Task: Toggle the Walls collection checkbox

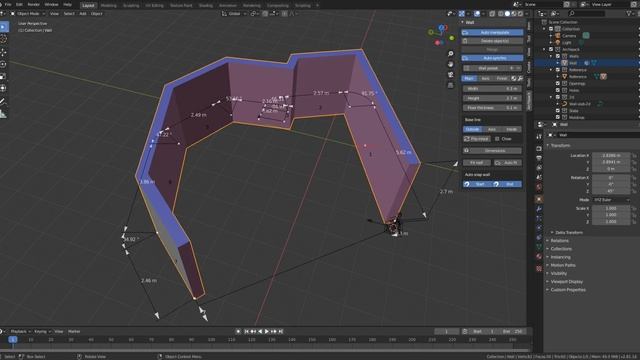Action: [x=558, y=56]
